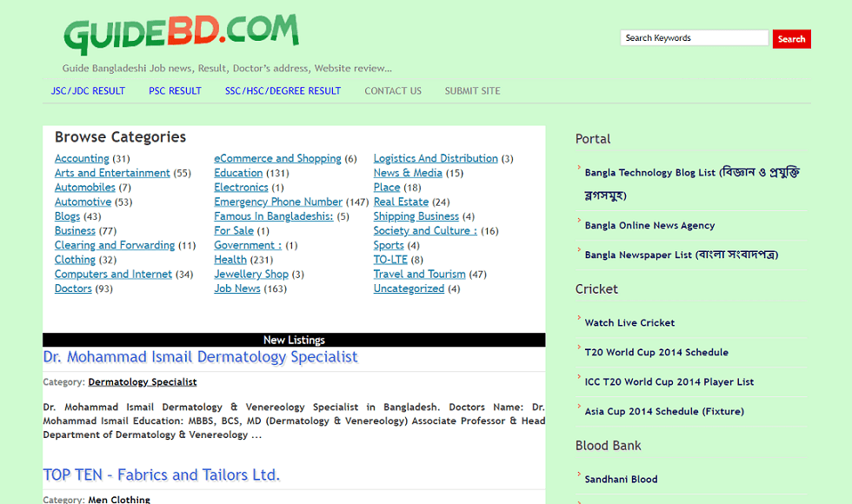
Task: Open TOP TEN - Fabrics and Tailors Ltd.
Action: 160,474
